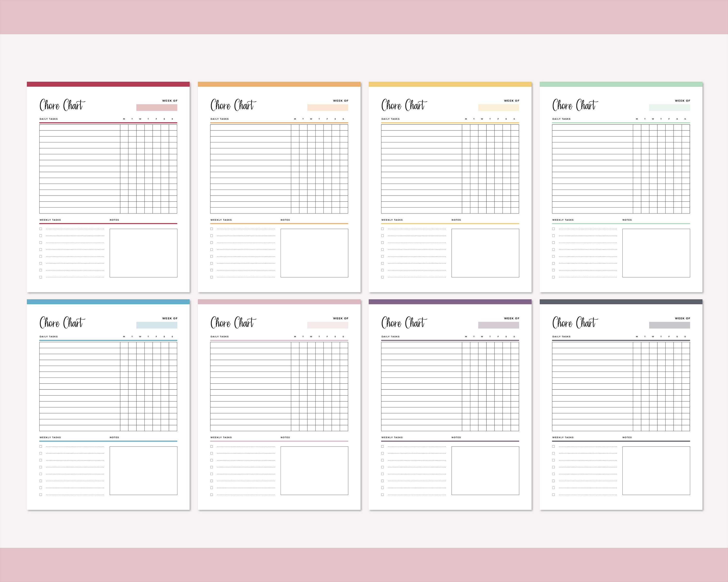Click the 'F' day column header on the blue chart
728x582 pixels.
click(x=156, y=336)
